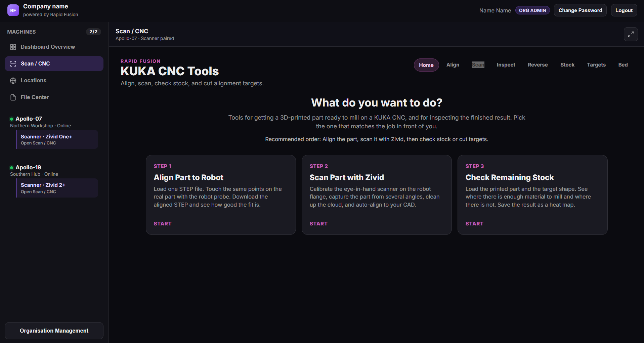Open the Inspect tab
This screenshot has width=644, height=343.
[506, 65]
